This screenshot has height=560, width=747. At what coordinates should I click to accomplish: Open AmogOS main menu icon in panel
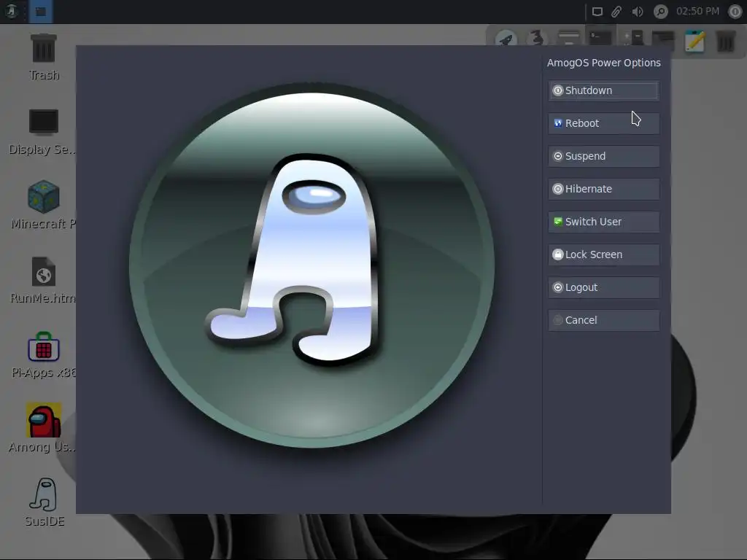pyautogui.click(x=12, y=12)
